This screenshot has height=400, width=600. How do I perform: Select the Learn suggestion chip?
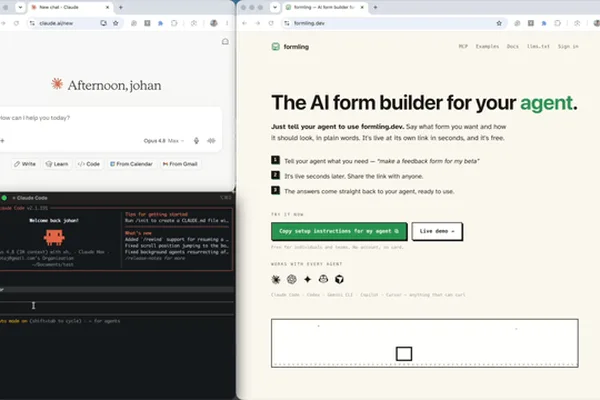(x=57, y=164)
